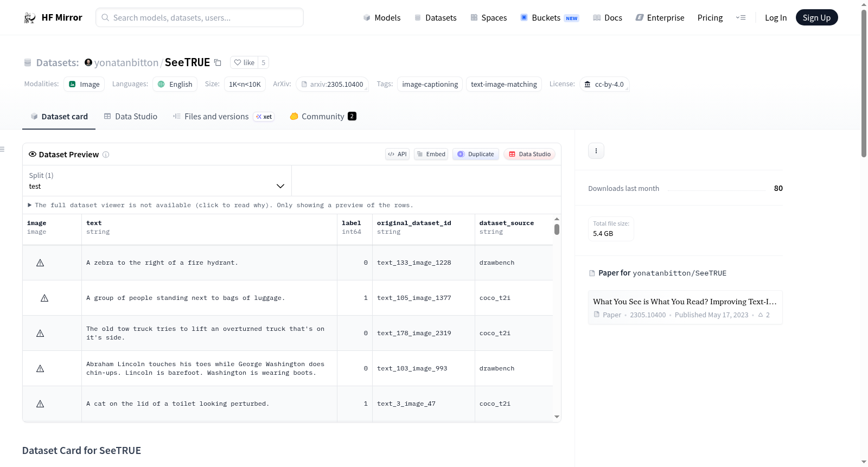Expand the full dataset viewer notice

221,205
